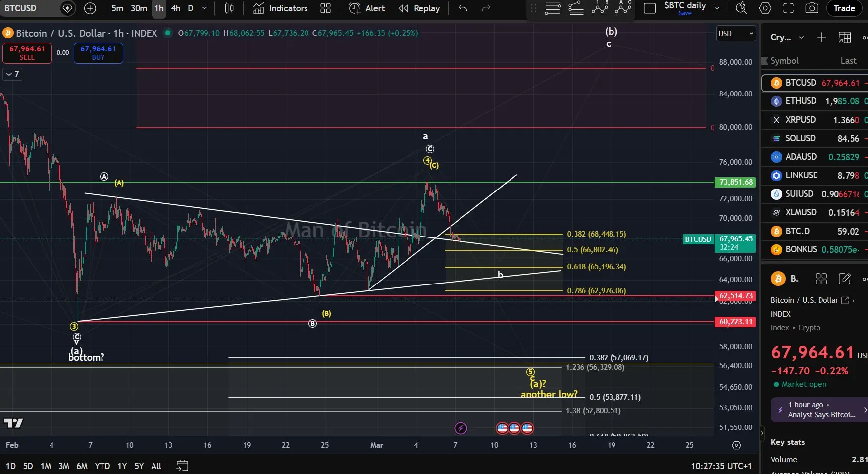Create an Alert
This screenshot has height=474, width=868.
coord(367,8)
